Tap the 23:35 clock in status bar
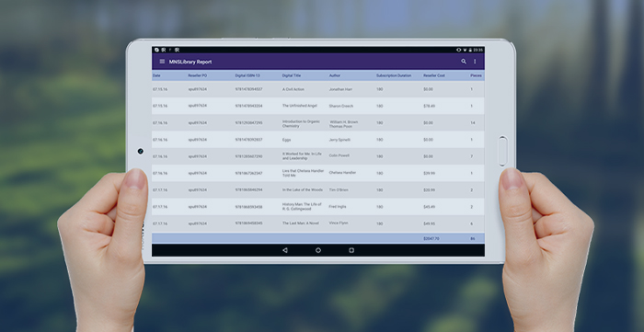This screenshot has width=644, height=332. coord(478,50)
